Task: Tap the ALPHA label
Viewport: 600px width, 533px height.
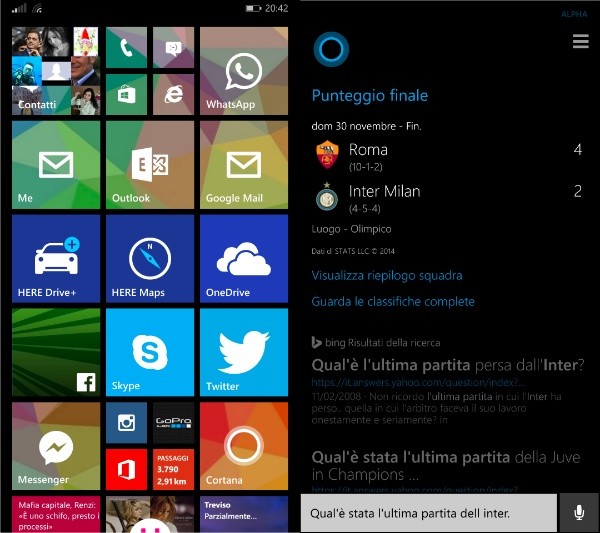Action: tap(574, 14)
